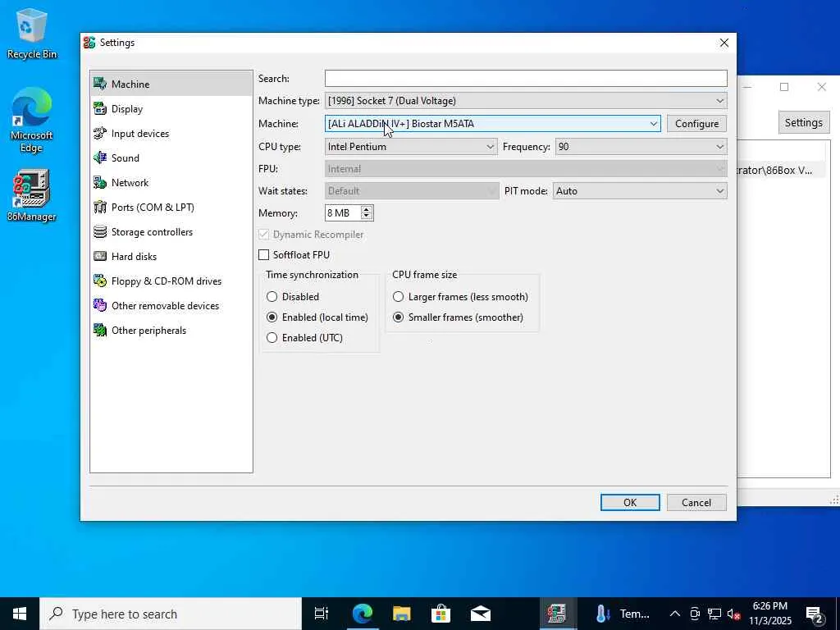This screenshot has width=840, height=630.
Task: Choose Larger frames (less smooth)
Action: [x=398, y=296]
